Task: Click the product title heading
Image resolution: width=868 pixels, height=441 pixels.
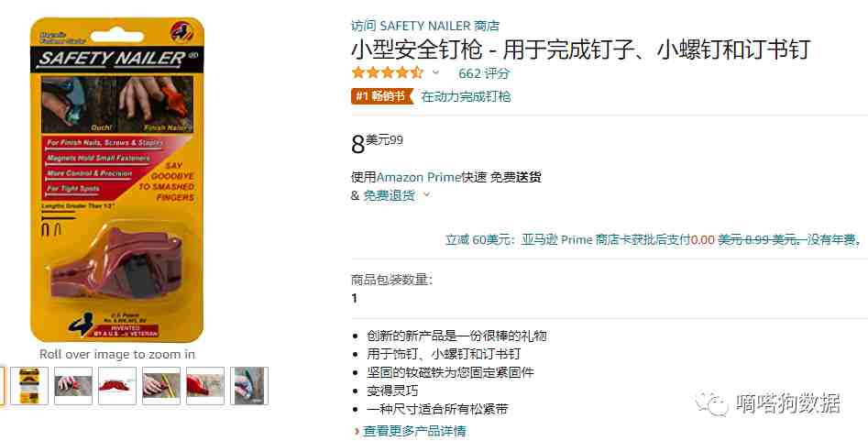Action: tap(581, 50)
